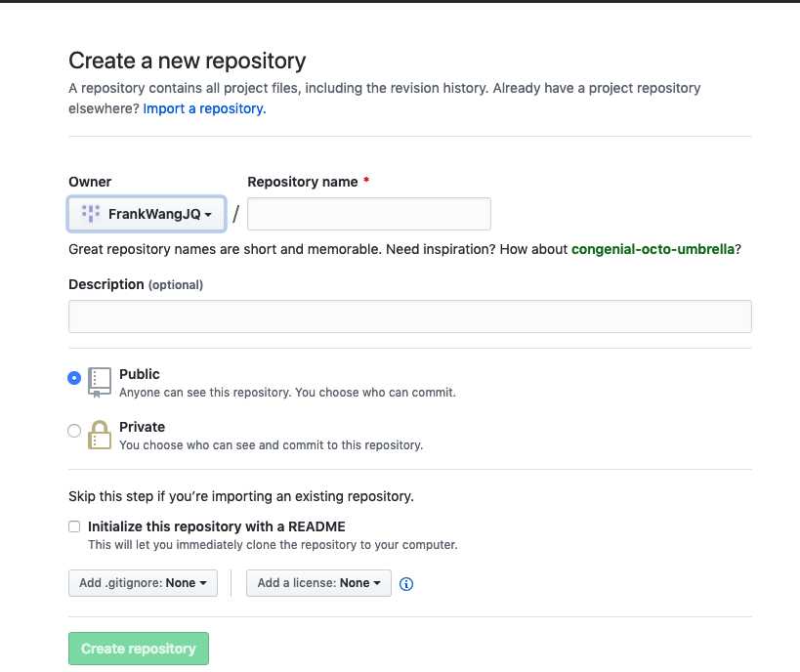The height and width of the screenshot is (672, 800).
Task: Check Initialize this repository with a README
Action: pos(74,526)
